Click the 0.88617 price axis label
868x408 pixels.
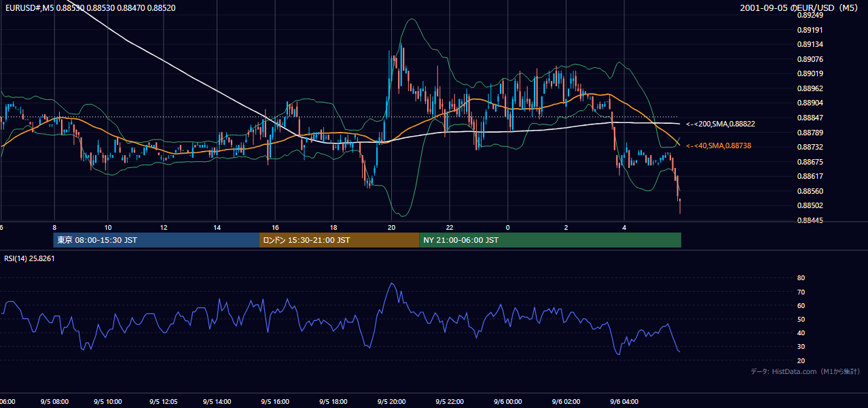pos(810,176)
